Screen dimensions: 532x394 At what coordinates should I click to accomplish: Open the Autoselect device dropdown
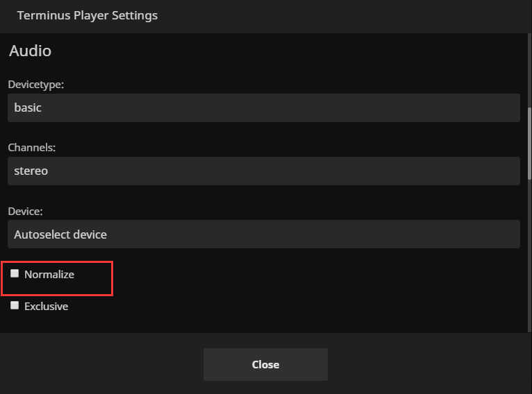[263, 234]
